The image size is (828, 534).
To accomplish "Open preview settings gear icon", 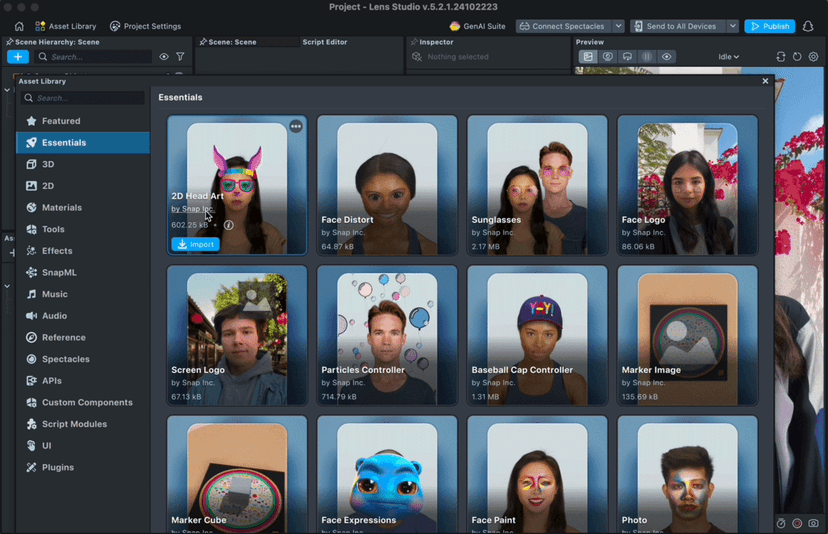I will (x=813, y=57).
